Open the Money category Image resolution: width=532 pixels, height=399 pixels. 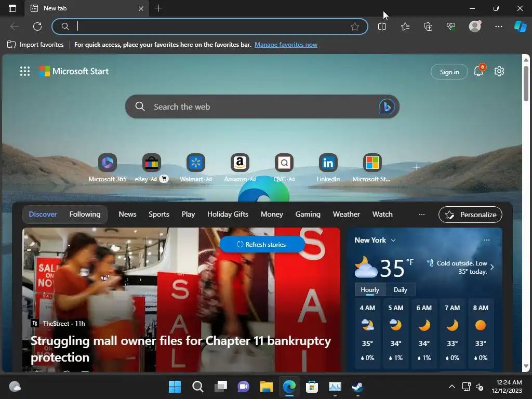point(272,214)
